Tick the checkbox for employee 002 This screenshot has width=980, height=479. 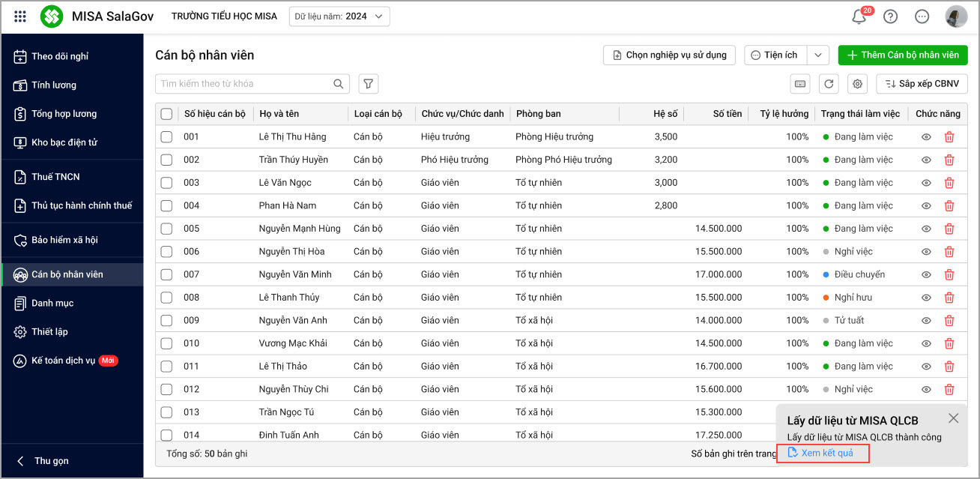(166, 160)
